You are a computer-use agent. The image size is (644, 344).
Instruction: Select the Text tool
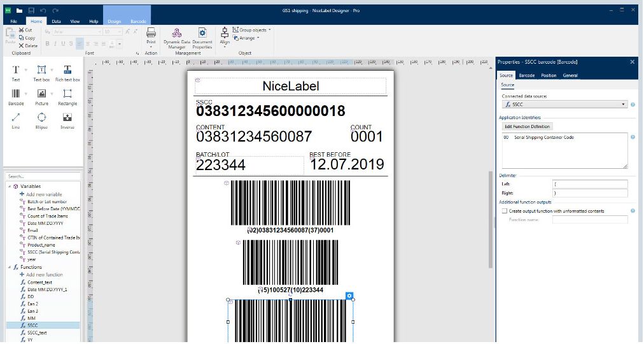[16, 73]
